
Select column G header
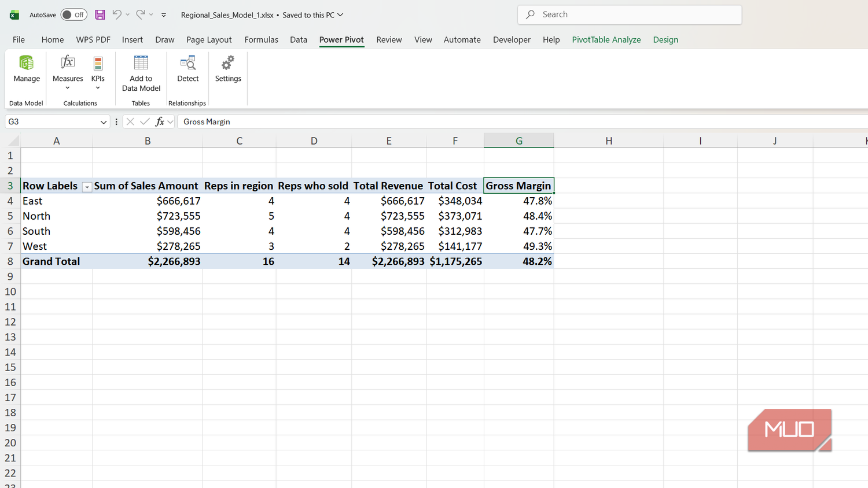[519, 141]
